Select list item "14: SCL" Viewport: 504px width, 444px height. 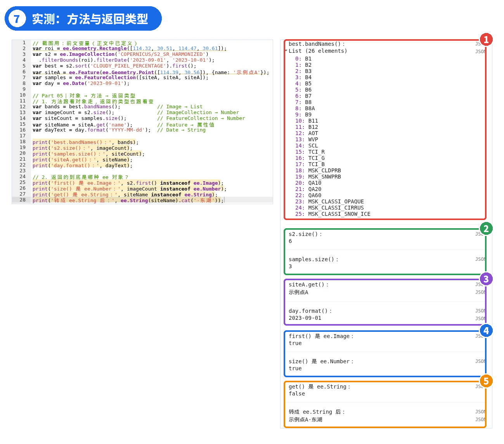click(x=307, y=146)
